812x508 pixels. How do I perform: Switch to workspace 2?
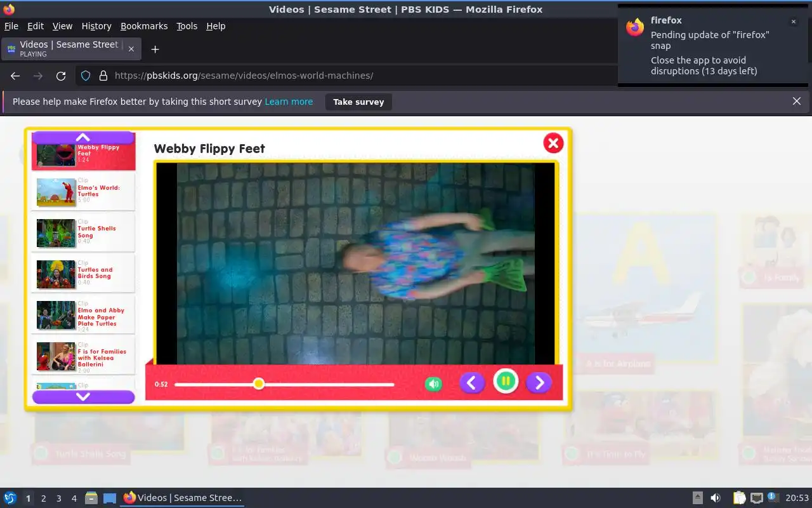click(x=43, y=498)
